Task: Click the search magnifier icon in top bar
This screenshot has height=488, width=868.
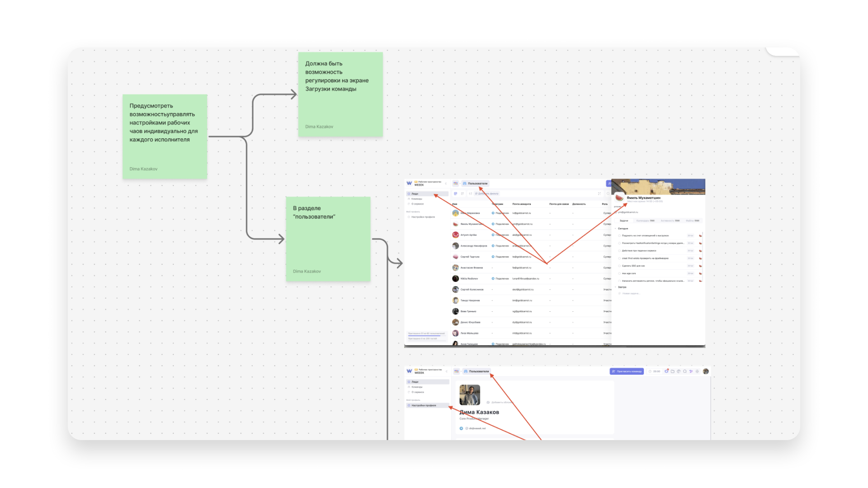Action: coord(685,371)
